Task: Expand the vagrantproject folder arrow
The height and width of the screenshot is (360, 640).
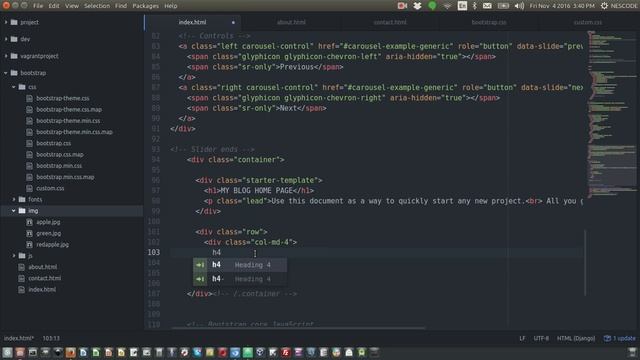Action: tap(6, 56)
